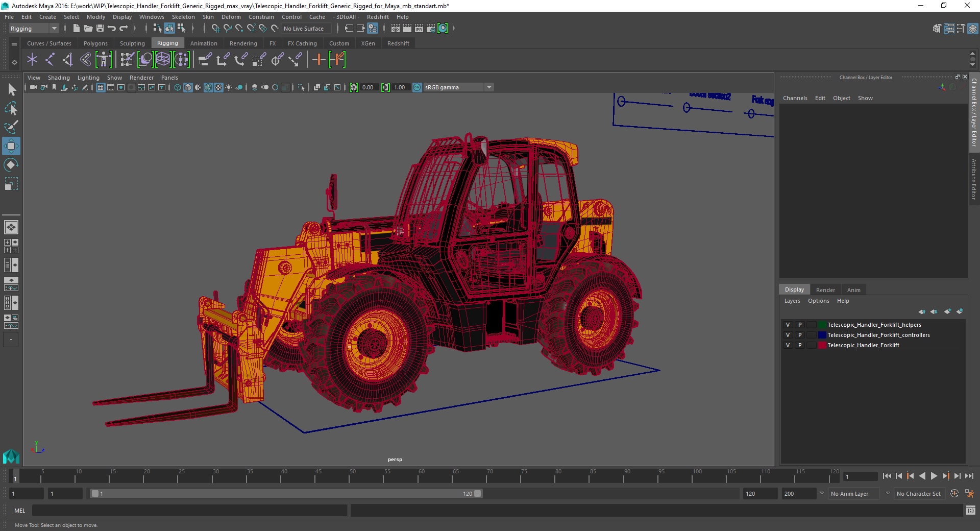Activate the Move tool
This screenshot has width=980, height=531.
[11, 146]
